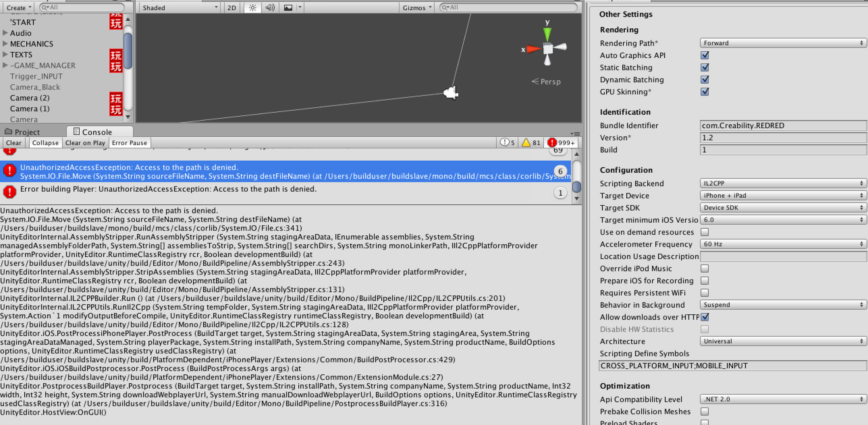This screenshot has width=868, height=425.
Task: Toggle errors filter showing 999+
Action: click(x=561, y=143)
